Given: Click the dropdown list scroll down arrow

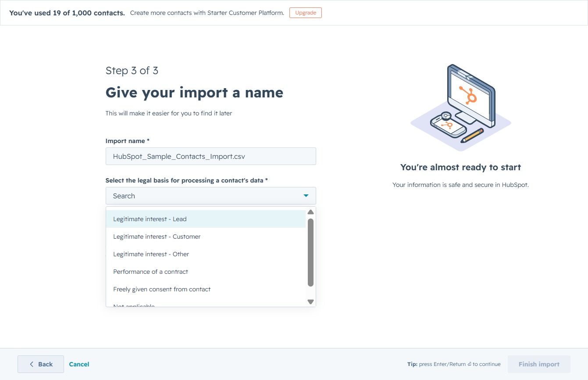Looking at the screenshot, I should click(310, 301).
